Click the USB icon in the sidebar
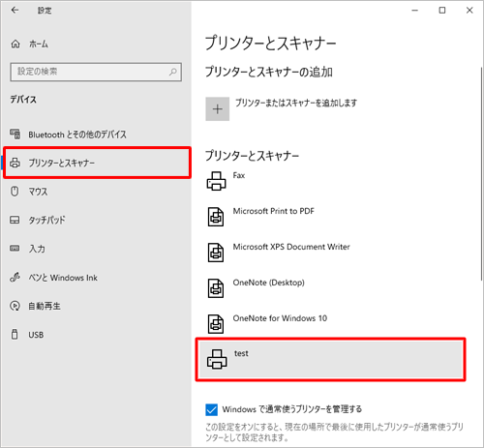The width and height of the screenshot is (484, 448). (15, 334)
